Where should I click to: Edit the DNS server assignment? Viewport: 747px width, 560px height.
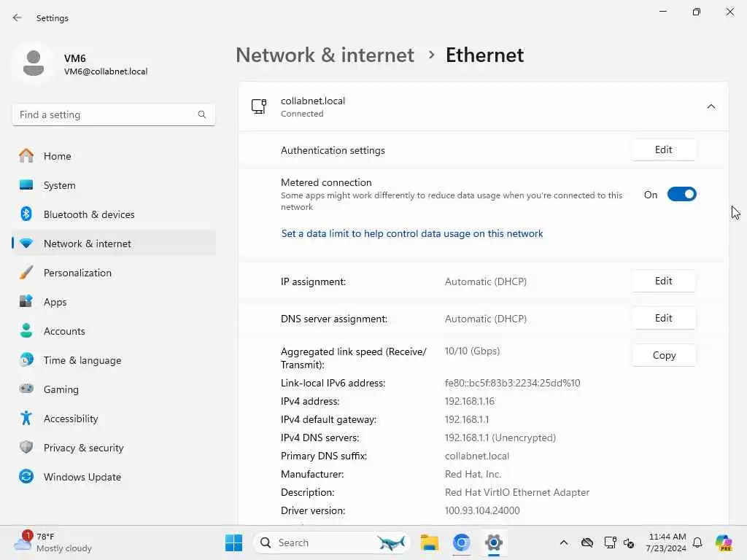(x=663, y=319)
